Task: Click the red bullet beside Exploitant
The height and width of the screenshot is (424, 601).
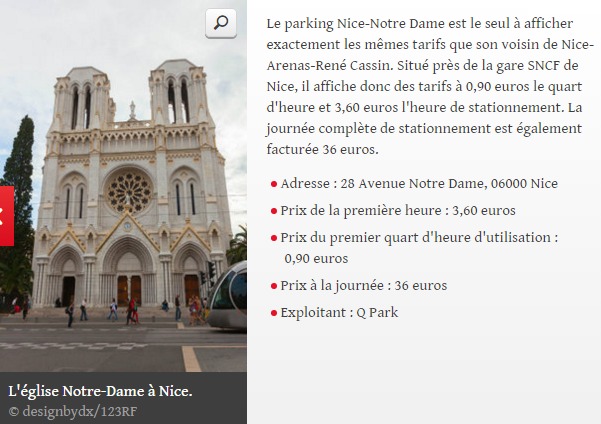Action: (274, 313)
